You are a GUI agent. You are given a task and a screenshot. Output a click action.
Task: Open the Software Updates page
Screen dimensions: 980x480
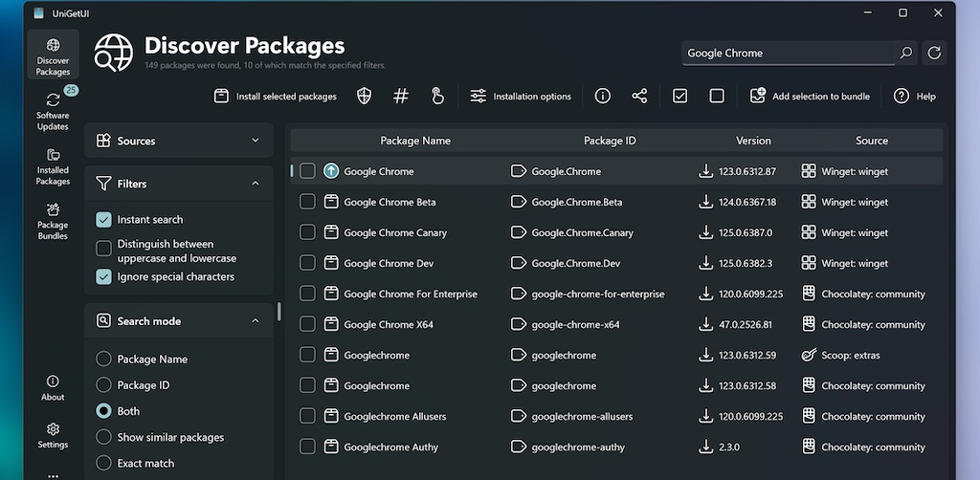pyautogui.click(x=53, y=112)
